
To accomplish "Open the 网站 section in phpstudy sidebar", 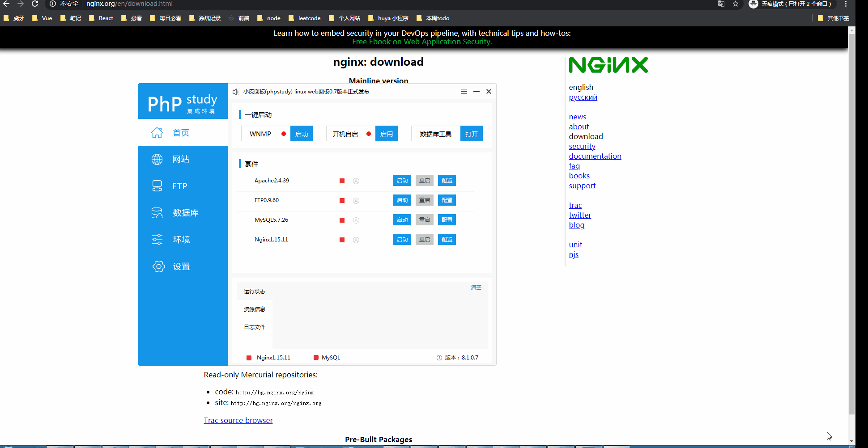I will [181, 159].
